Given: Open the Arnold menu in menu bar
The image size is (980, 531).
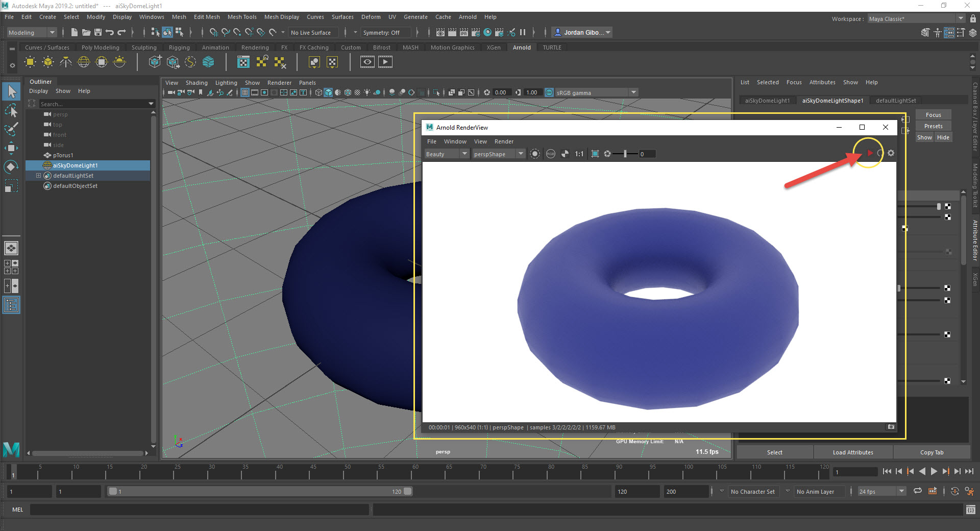Looking at the screenshot, I should coord(467,17).
